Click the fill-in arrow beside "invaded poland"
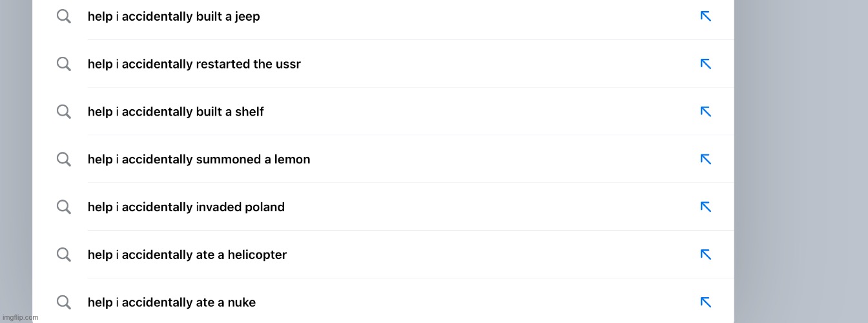This screenshot has height=323, width=868. [705, 207]
